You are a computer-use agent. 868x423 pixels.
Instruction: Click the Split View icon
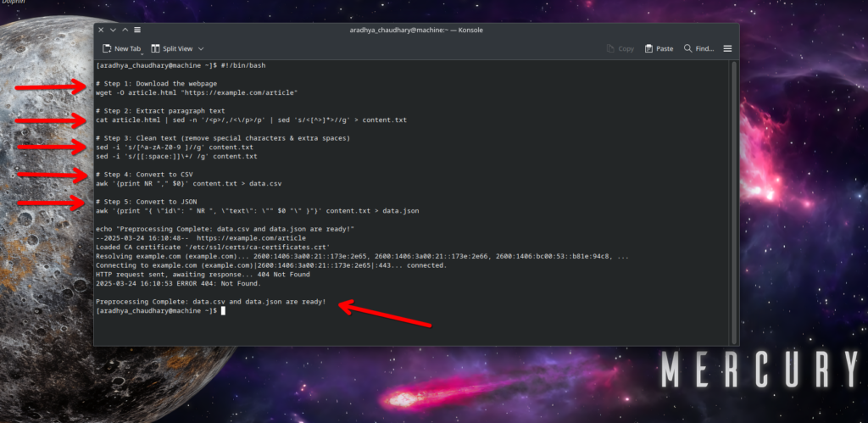point(156,48)
